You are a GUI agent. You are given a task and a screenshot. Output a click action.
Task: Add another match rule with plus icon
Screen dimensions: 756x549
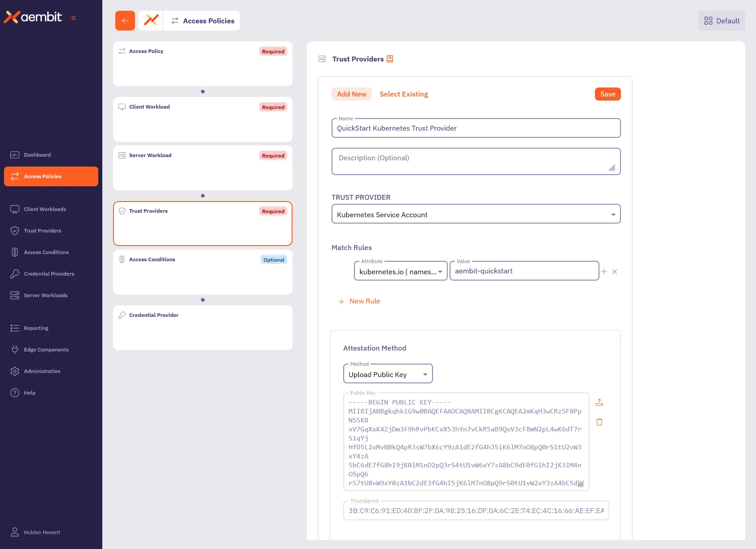point(604,272)
